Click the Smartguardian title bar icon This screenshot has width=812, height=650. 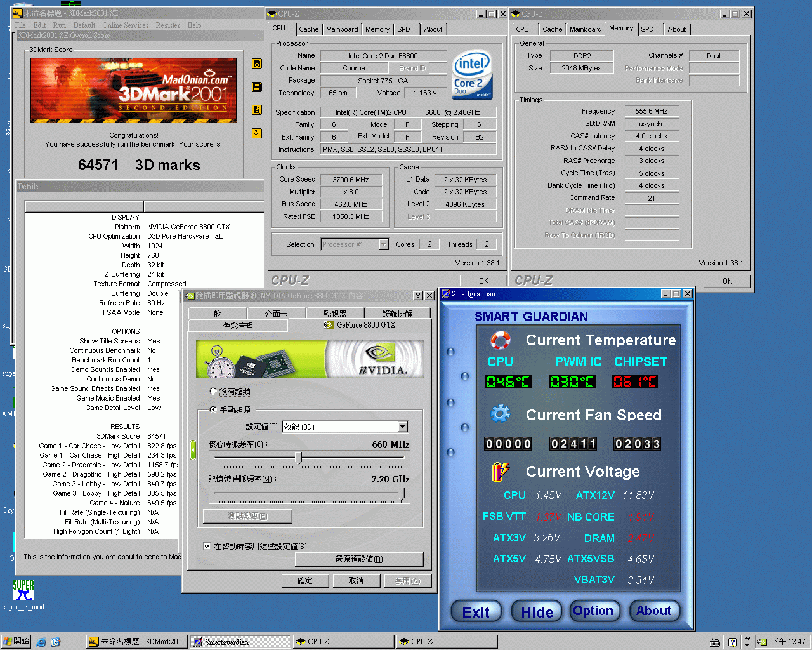tap(446, 294)
